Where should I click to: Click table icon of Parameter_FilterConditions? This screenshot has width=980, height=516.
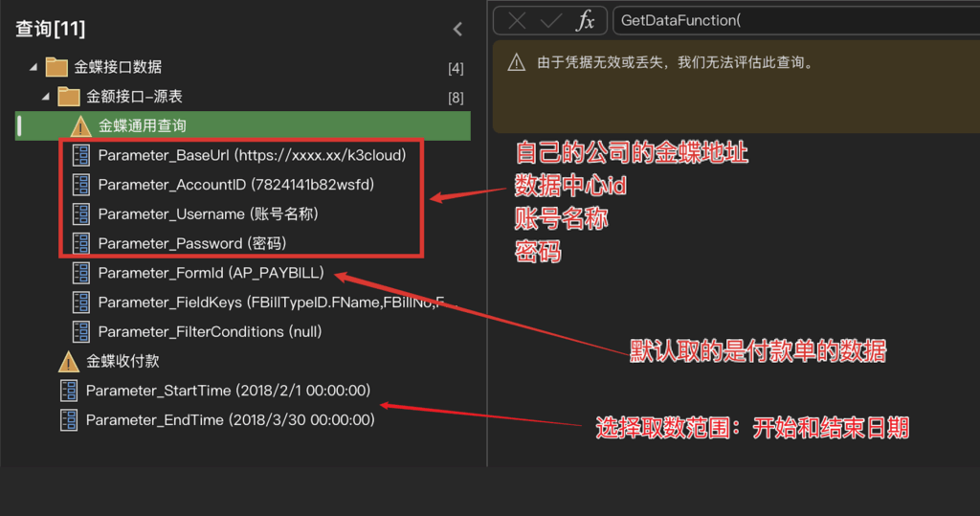pyautogui.click(x=81, y=331)
